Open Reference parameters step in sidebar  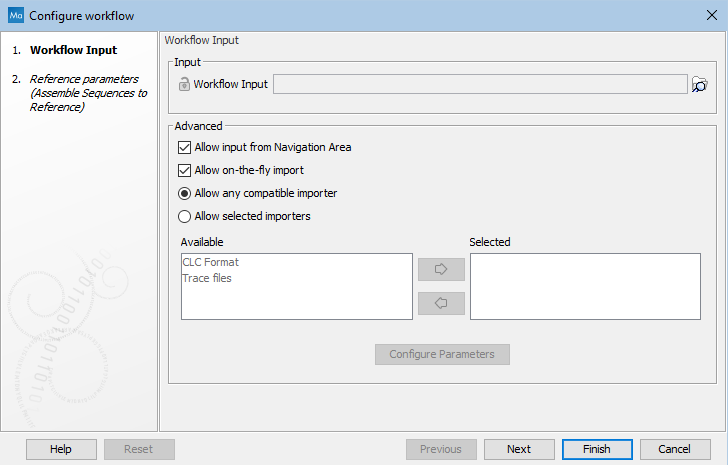point(84,93)
